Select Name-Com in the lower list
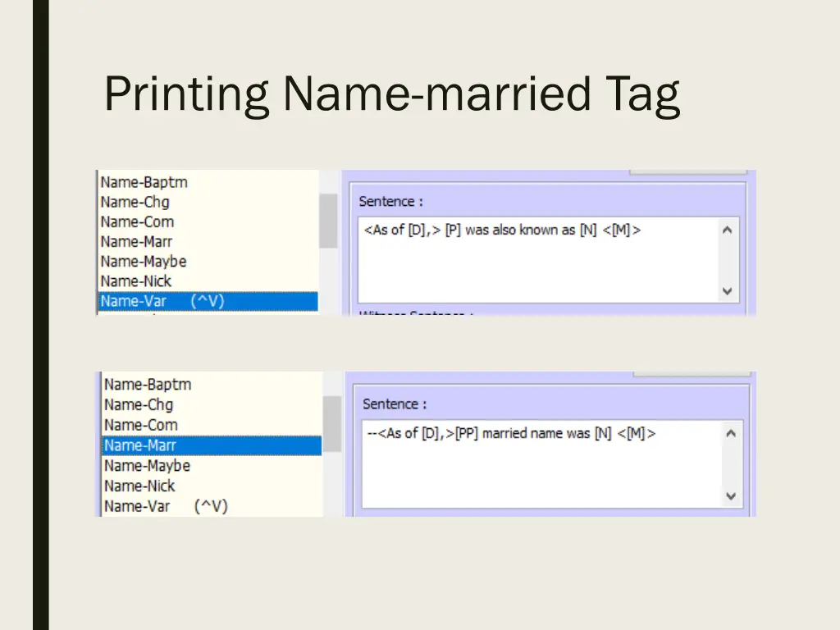 (x=141, y=426)
